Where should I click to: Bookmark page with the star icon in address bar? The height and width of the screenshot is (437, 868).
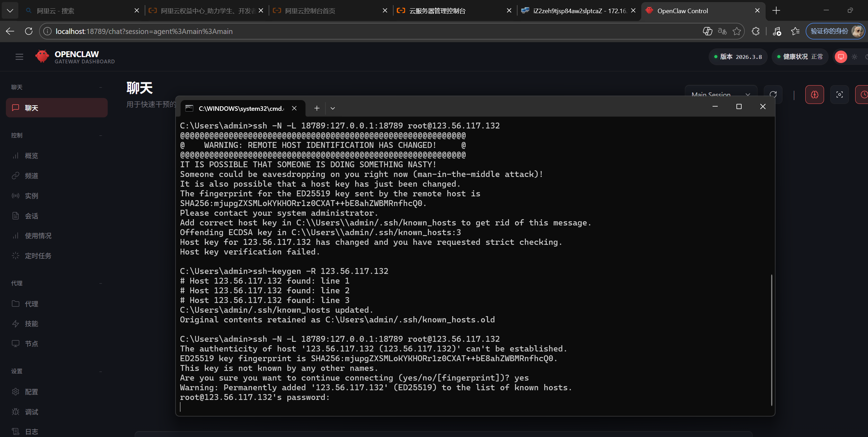coord(737,32)
